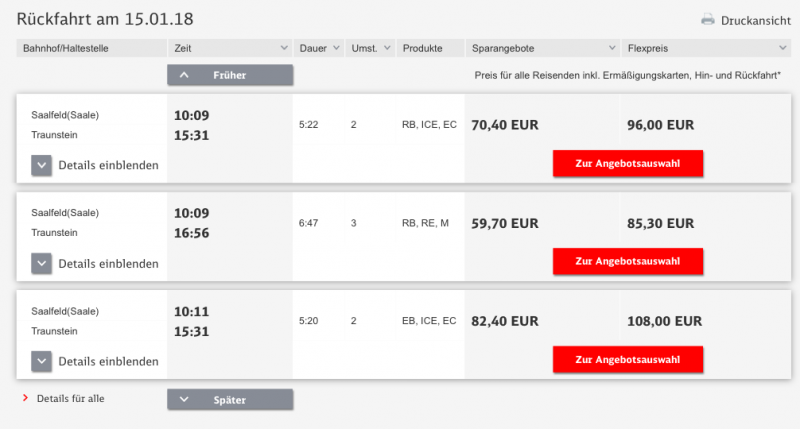Click the down chevron on Später button
Image resolution: width=800 pixels, height=429 pixels.
point(184,399)
